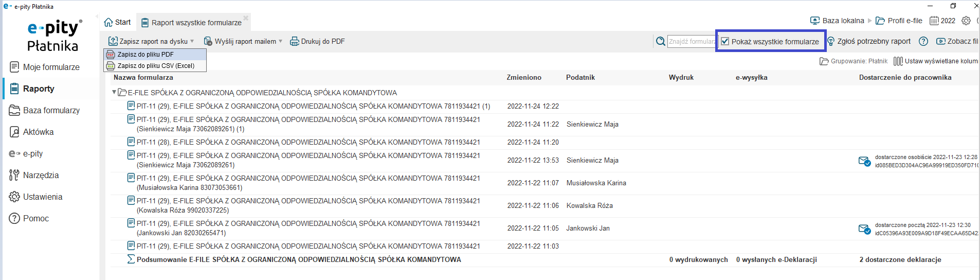Click the settings gear icon next to the year
980x280 pixels.
click(x=966, y=21)
